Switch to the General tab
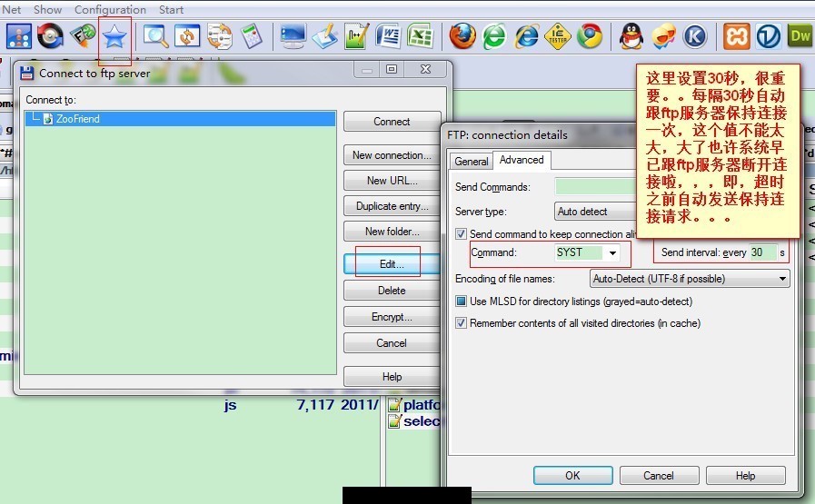The height and width of the screenshot is (504, 815). coord(471,161)
